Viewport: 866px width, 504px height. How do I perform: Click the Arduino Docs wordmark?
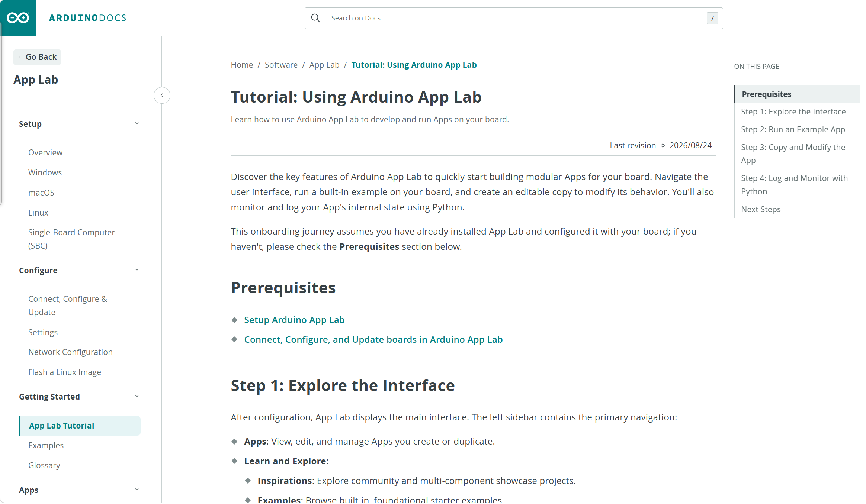click(88, 18)
